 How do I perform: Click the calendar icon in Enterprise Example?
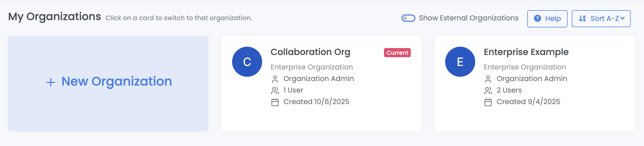[x=488, y=102]
